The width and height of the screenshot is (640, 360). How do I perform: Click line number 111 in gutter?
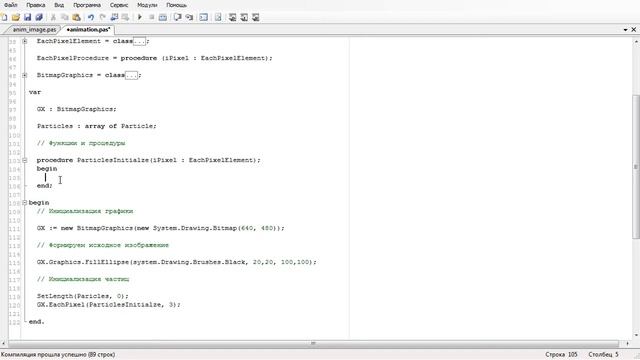[14, 229]
